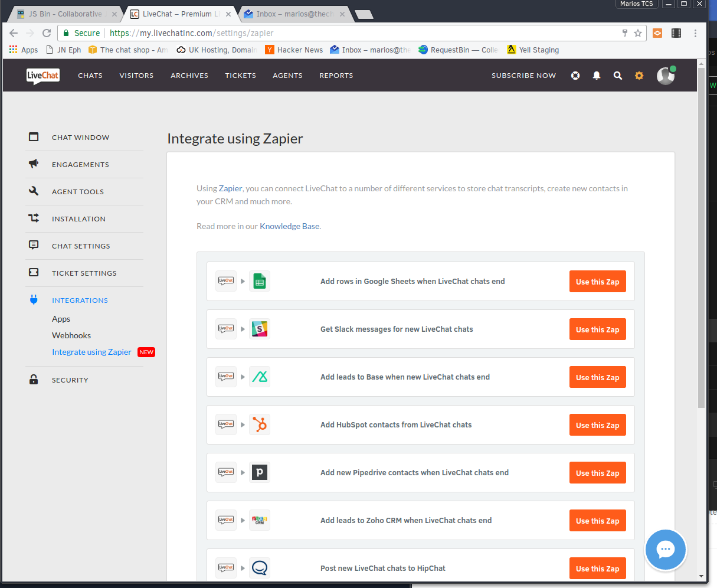This screenshot has width=717, height=588.
Task: Expand the CHAT WINDOW sidebar section
Action: 80,138
